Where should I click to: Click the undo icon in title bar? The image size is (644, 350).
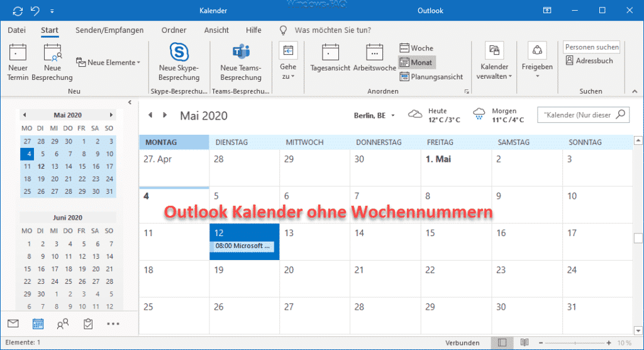[x=35, y=11]
